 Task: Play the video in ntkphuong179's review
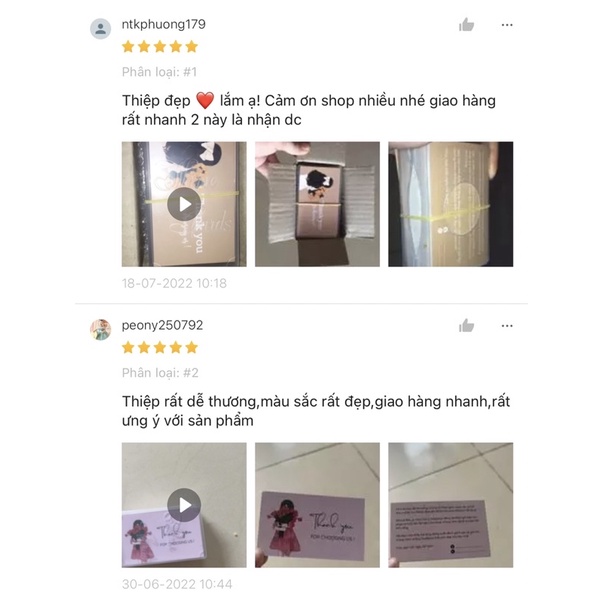point(184,204)
